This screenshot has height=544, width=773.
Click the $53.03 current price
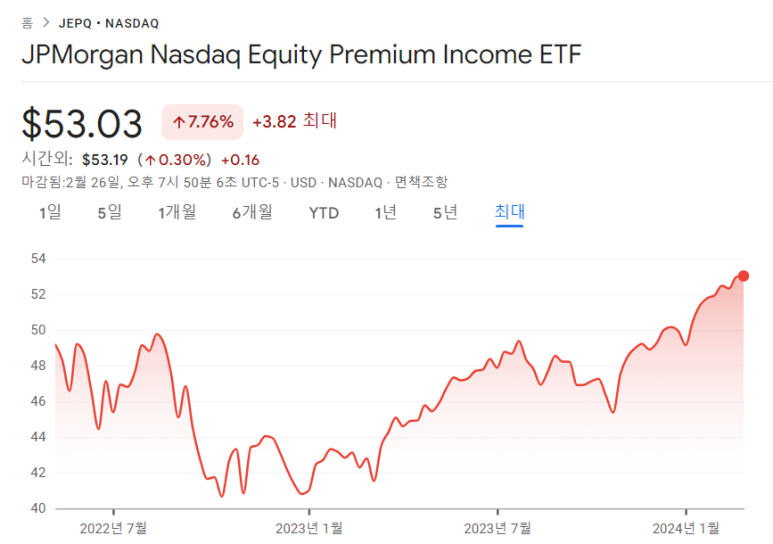pyautogui.click(x=82, y=123)
